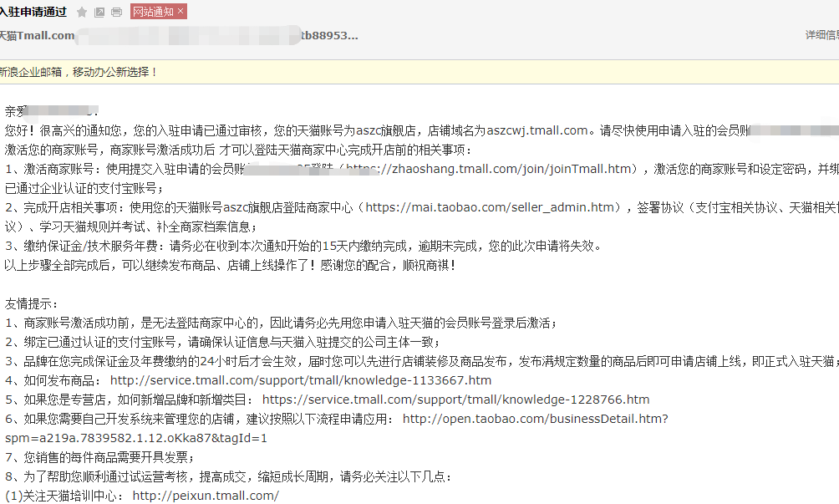The height and width of the screenshot is (504, 839).
Task: Open the email in new window icon
Action: coord(99,13)
